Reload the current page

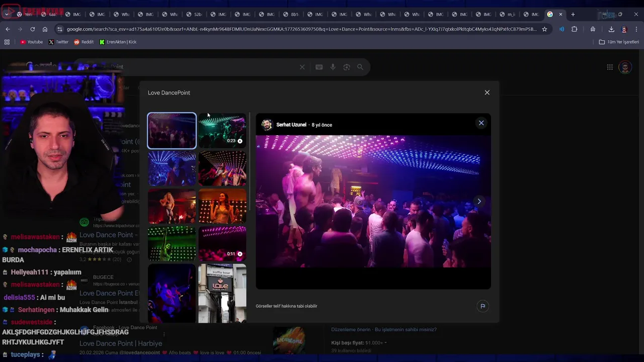pyautogui.click(x=33, y=29)
